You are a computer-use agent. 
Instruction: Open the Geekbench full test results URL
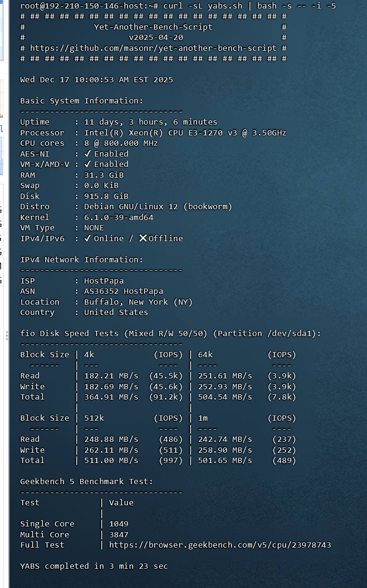220,545
